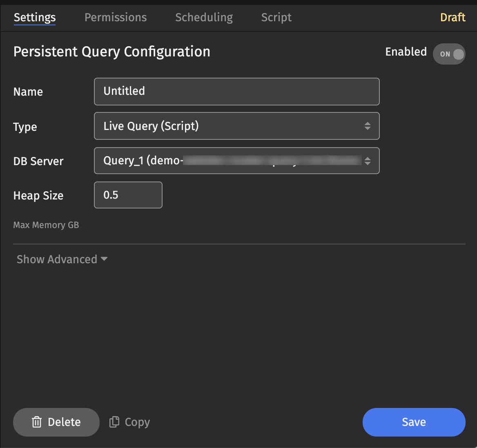Click the duplicate pages icon beside Copy

point(114,422)
